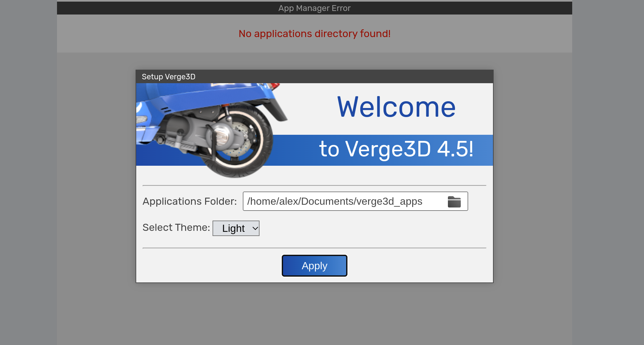Open the Select Theme dropdown
The width and height of the screenshot is (644, 345).
click(x=236, y=228)
